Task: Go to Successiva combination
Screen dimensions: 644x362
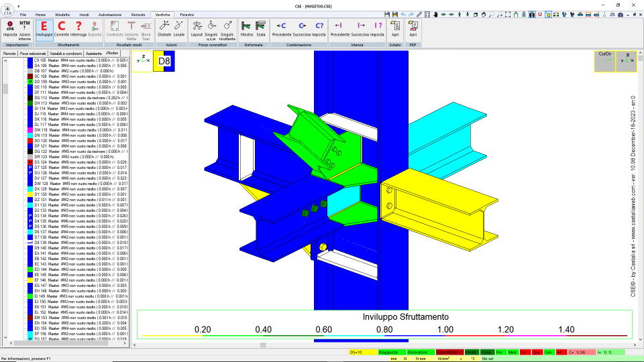Action: pyautogui.click(x=302, y=29)
